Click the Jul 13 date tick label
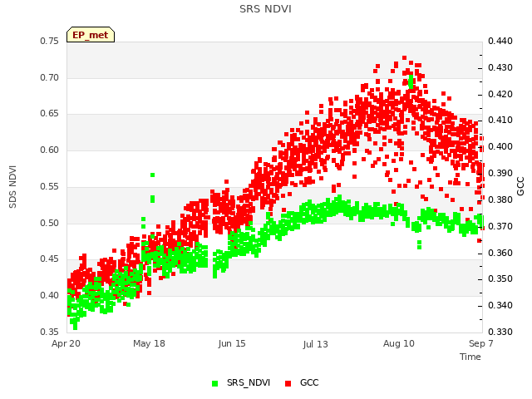The height and width of the screenshot is (399, 532). tap(316, 344)
